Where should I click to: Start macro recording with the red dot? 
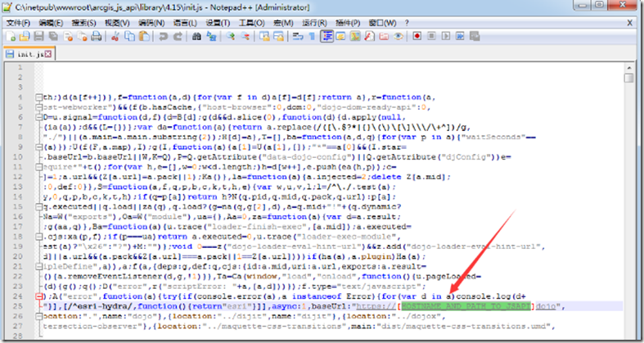click(417, 36)
